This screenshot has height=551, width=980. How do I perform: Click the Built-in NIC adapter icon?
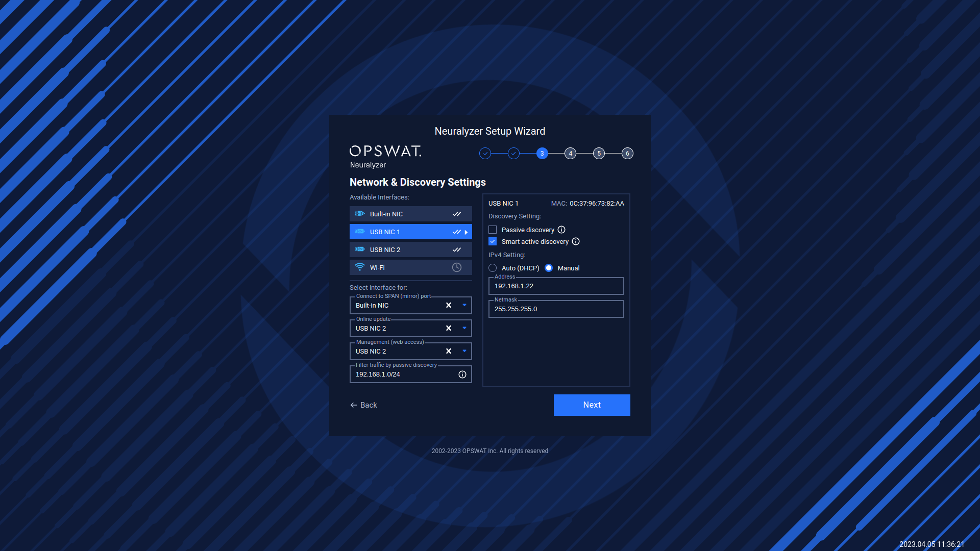(x=360, y=214)
